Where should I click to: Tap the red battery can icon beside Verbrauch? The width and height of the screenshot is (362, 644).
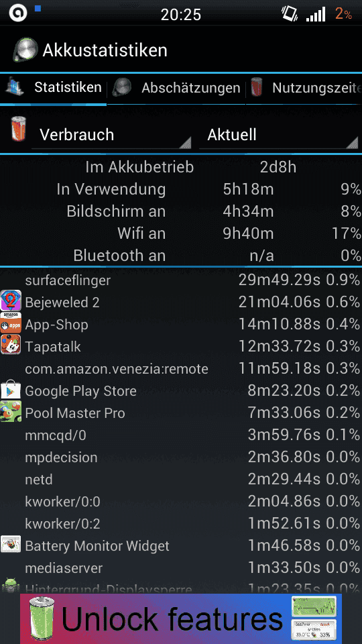19,129
